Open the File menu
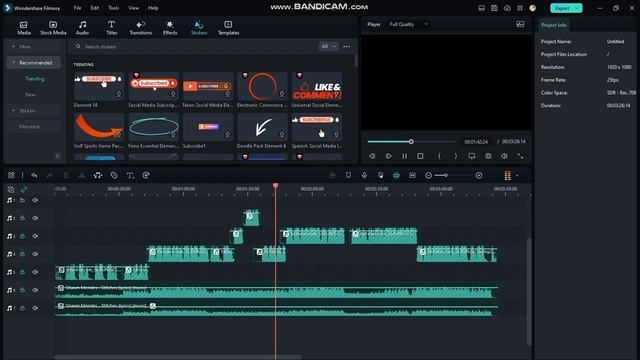 (77, 8)
